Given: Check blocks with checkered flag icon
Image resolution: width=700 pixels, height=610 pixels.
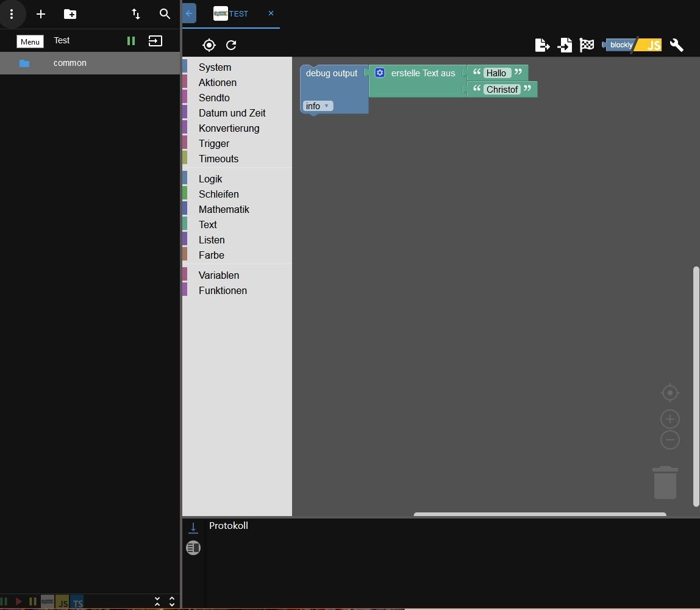Looking at the screenshot, I should pos(587,45).
